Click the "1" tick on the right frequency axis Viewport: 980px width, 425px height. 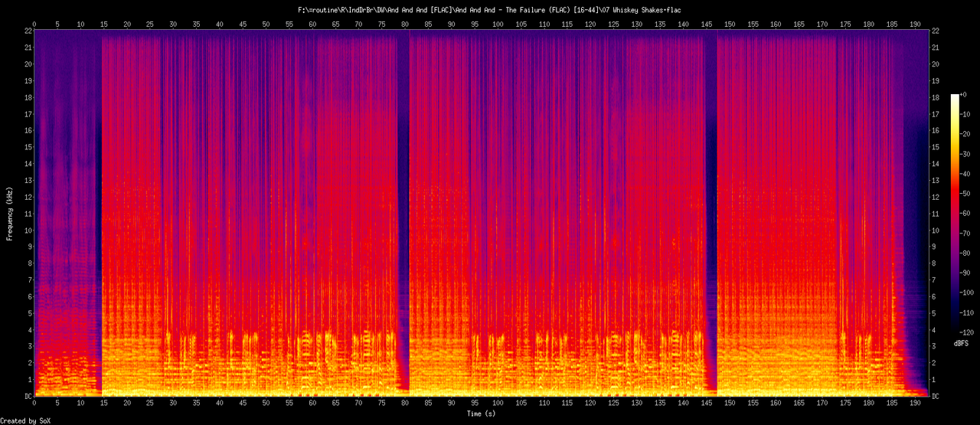[x=935, y=380]
